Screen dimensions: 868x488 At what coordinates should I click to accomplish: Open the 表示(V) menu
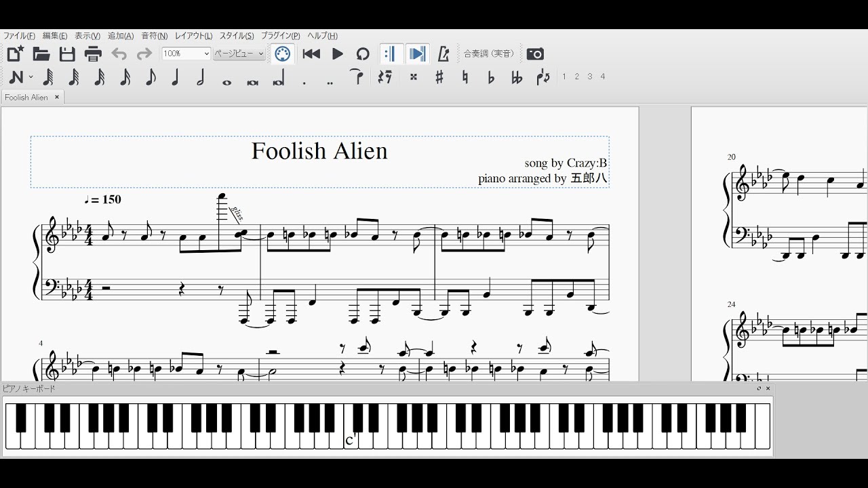(87, 36)
